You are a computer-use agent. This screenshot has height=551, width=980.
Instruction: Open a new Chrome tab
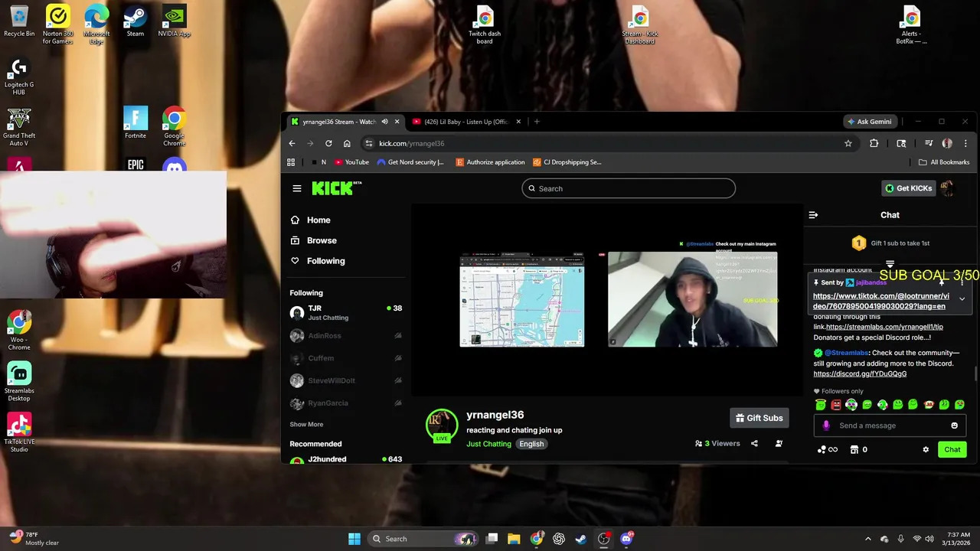click(537, 121)
